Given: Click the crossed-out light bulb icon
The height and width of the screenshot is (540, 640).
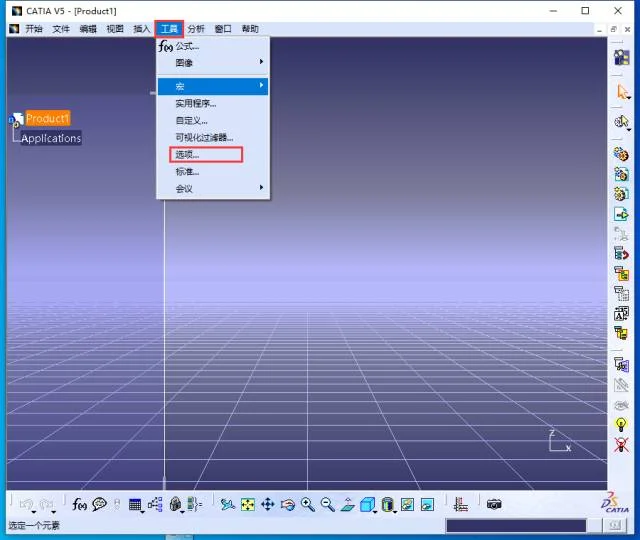Looking at the screenshot, I should tap(621, 444).
